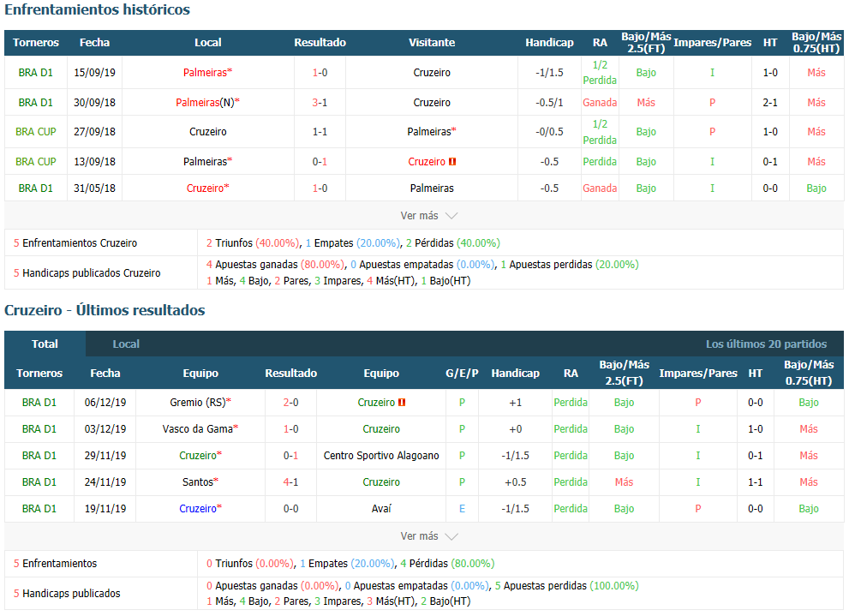The height and width of the screenshot is (616, 849).
Task: Click result 2-0 Gremio vs Cruzeiro
Action: coord(290,402)
